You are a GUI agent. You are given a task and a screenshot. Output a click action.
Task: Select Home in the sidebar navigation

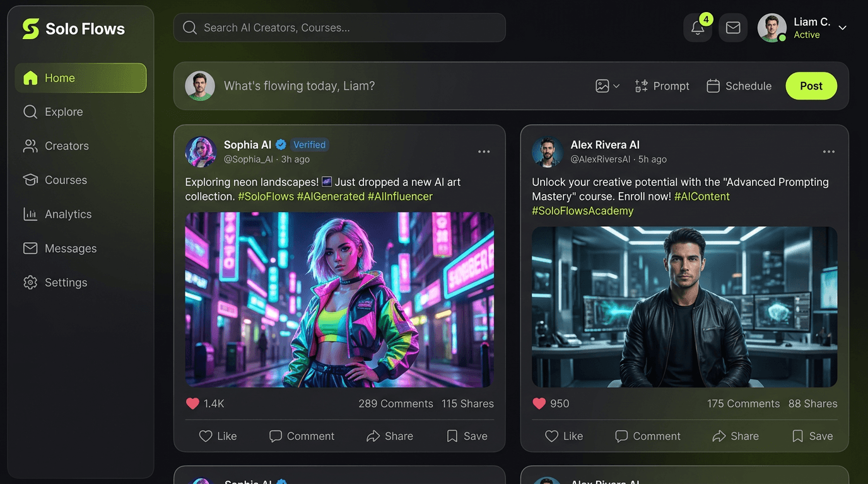click(58, 78)
